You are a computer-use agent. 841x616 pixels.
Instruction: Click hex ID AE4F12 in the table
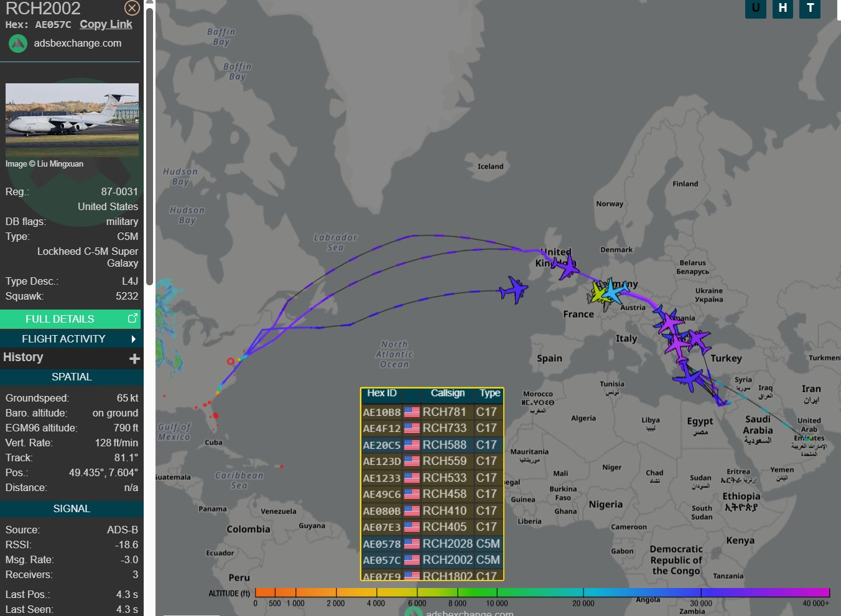point(382,429)
